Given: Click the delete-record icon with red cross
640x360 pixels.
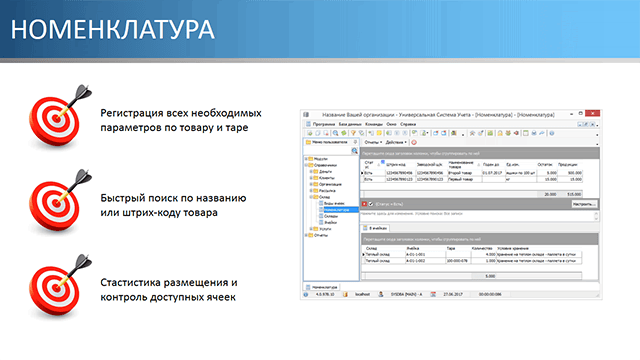Looking at the screenshot, I should coord(326,133).
